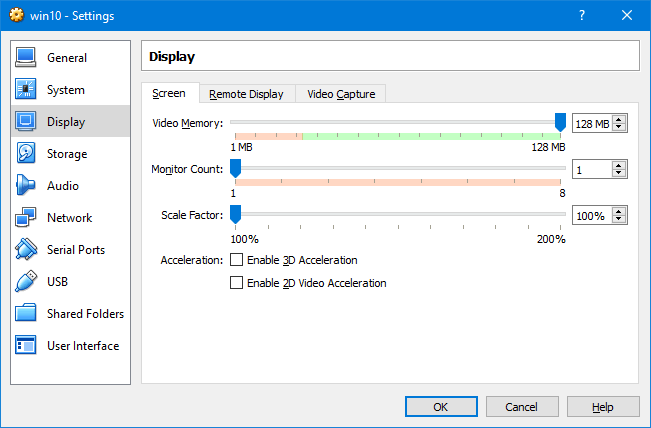Increase Scale Factor with up stepper arrow
The image size is (651, 428).
point(619,212)
